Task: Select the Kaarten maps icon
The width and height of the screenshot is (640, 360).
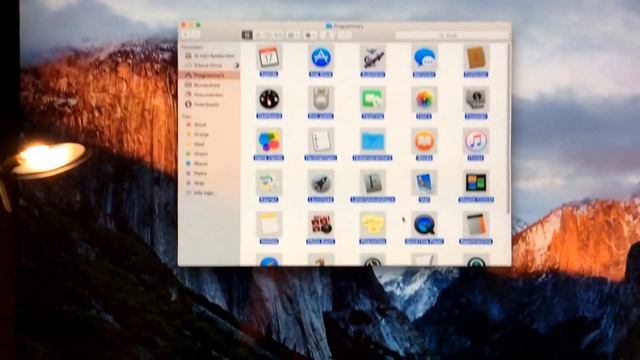Action: coord(269,183)
